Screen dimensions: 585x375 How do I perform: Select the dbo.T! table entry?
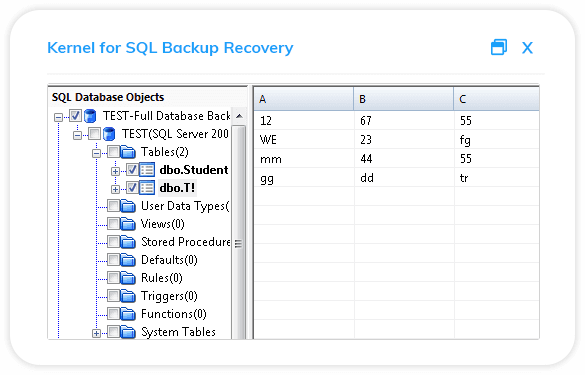tap(177, 188)
